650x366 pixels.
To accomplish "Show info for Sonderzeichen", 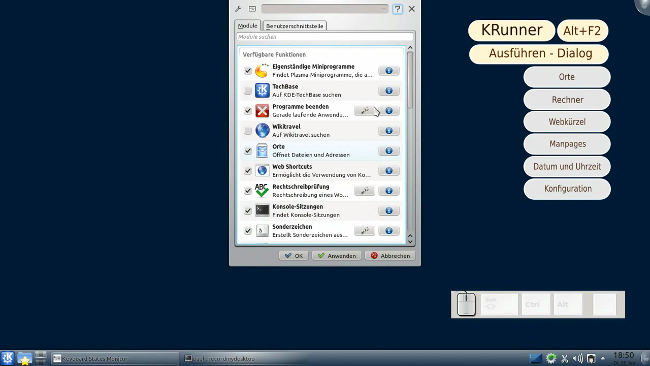I will click(389, 230).
